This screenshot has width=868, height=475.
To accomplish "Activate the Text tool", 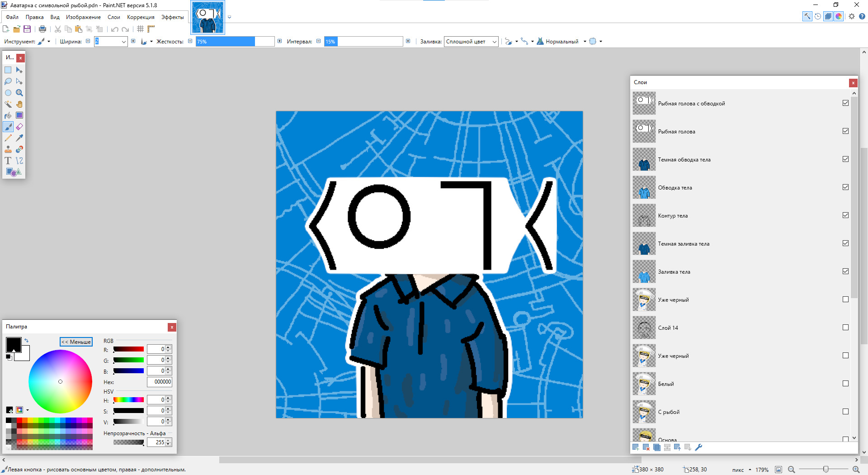I will pyautogui.click(x=8, y=161).
